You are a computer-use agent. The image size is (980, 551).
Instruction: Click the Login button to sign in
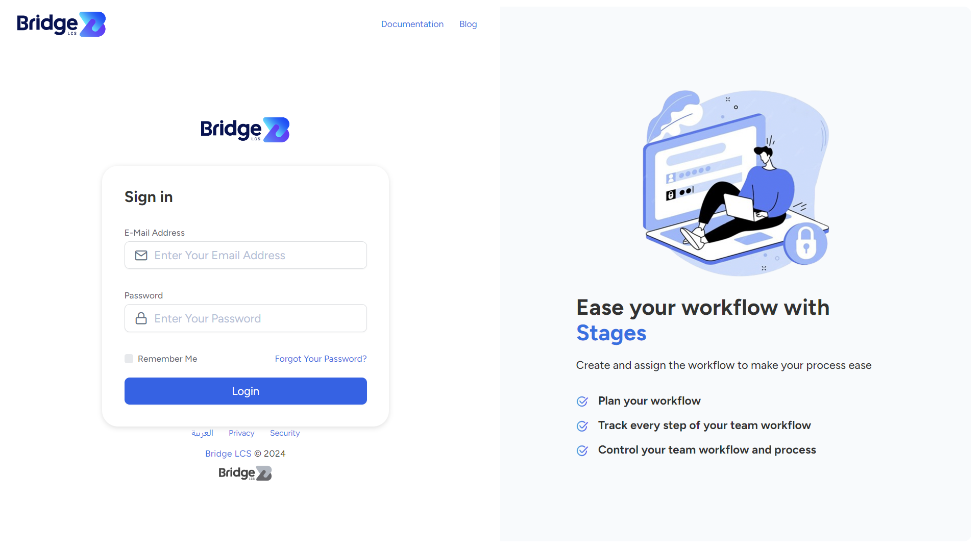click(245, 390)
